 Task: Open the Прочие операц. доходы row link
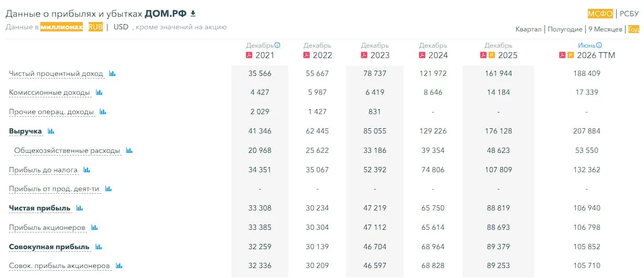tap(51, 112)
